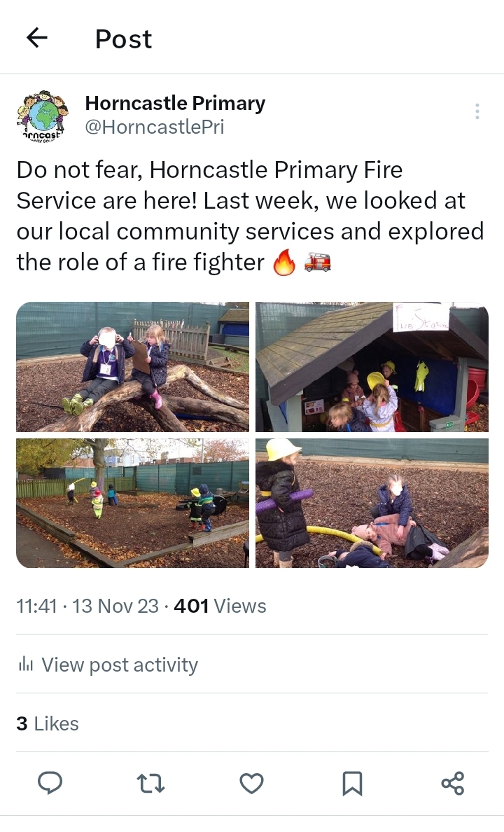Tap the Post header title
Screen dimensions: 504x832
tap(124, 39)
